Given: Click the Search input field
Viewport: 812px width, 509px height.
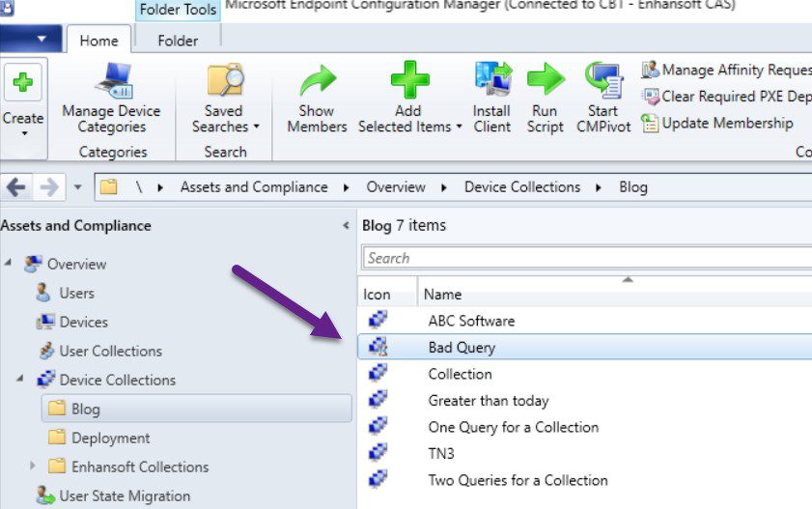Looking at the screenshot, I should point(579,258).
